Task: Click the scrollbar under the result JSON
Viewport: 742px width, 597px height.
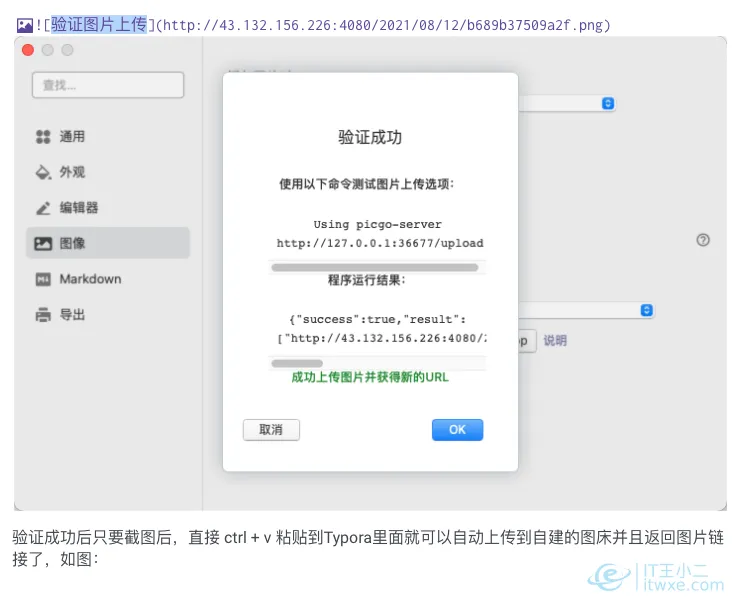Action: 297,363
